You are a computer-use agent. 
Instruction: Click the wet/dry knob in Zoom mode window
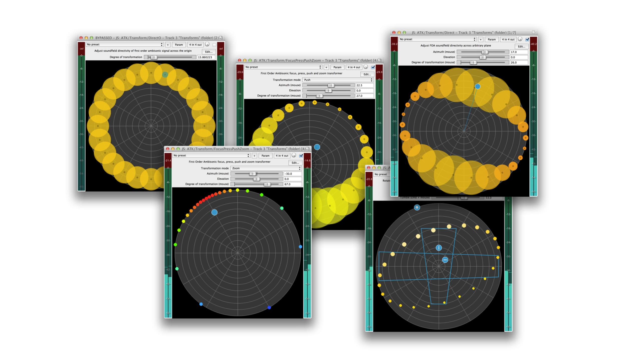(294, 155)
